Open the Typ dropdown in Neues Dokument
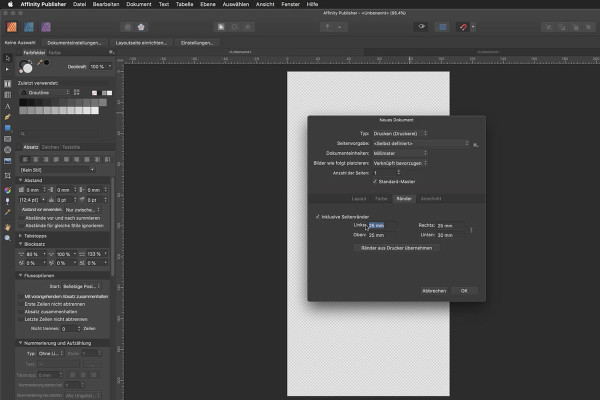600x400 pixels. point(400,134)
